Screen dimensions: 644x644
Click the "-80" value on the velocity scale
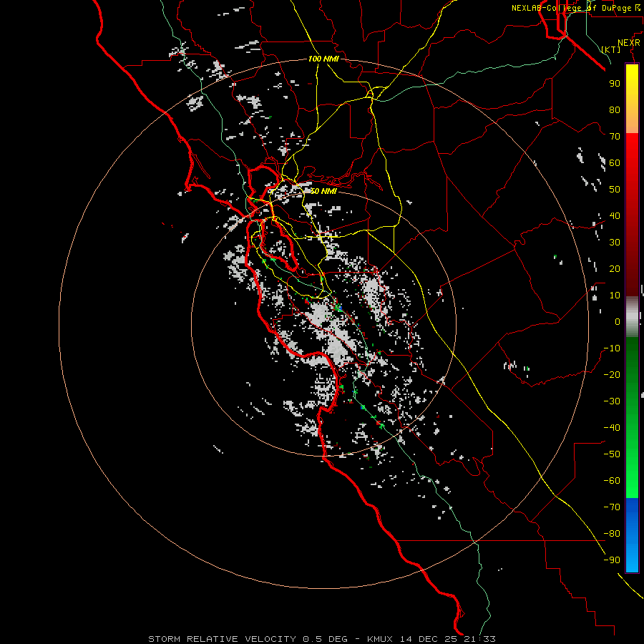click(612, 534)
